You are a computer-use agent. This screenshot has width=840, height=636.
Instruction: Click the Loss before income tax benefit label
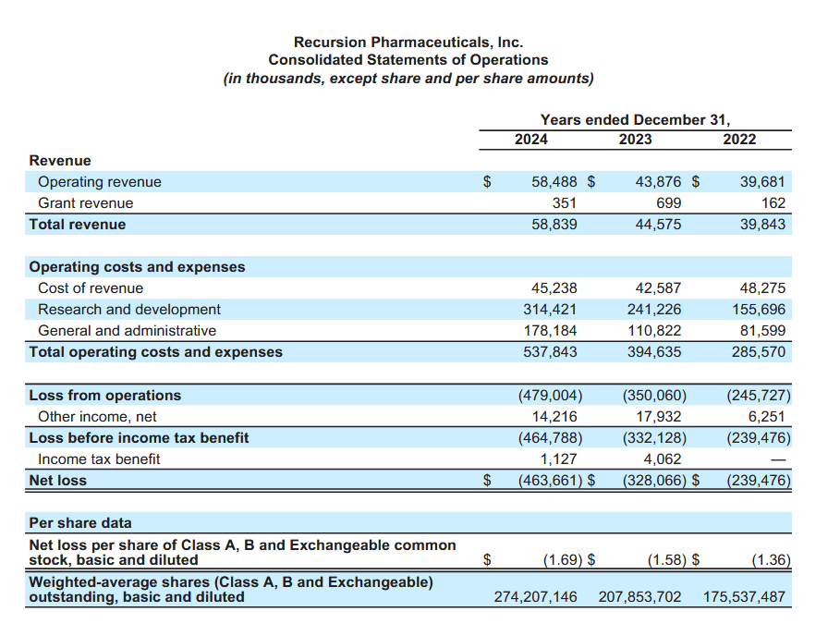[139, 438]
